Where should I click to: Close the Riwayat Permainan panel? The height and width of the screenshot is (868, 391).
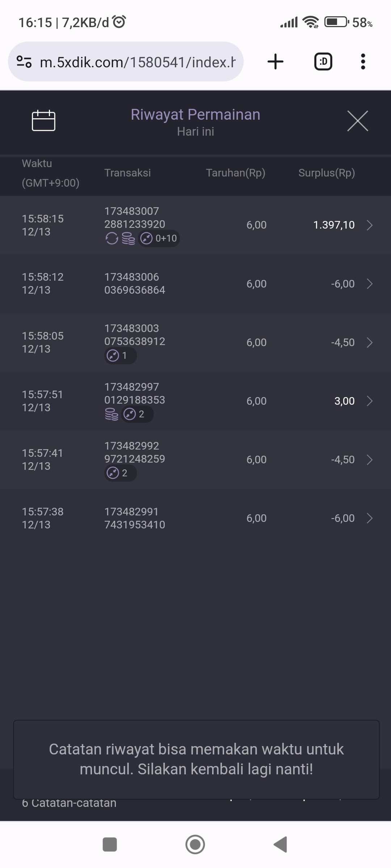pyautogui.click(x=357, y=121)
